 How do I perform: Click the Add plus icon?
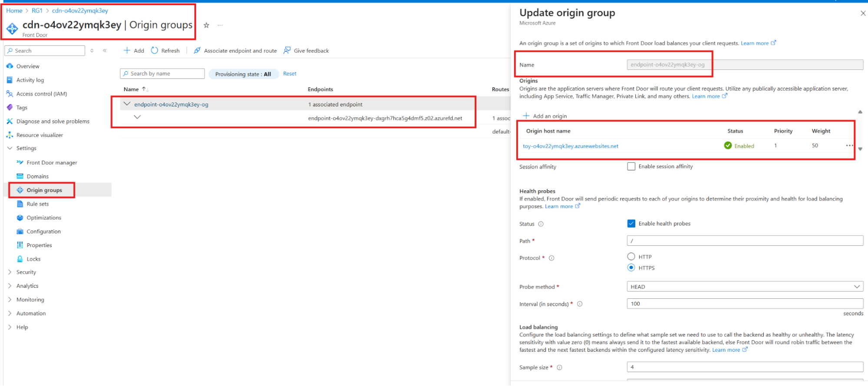click(127, 50)
